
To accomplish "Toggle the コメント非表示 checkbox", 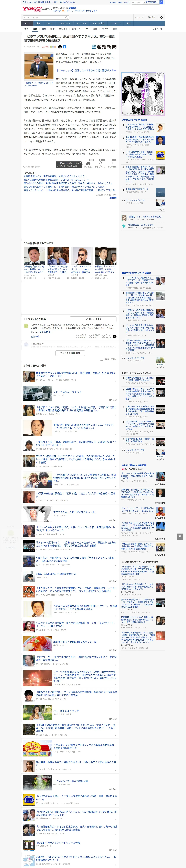I will 102,359.
